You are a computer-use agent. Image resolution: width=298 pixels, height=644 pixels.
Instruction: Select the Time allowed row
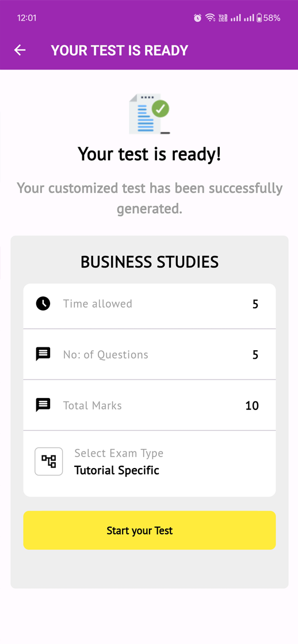tap(149, 304)
